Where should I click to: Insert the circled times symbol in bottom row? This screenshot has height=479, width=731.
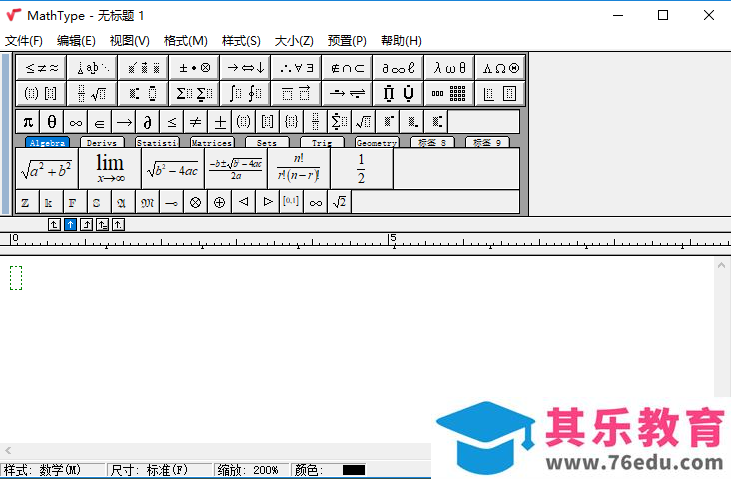click(195, 202)
